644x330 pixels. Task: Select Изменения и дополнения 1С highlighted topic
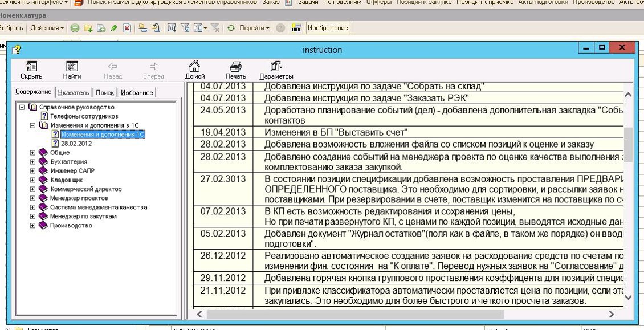pyautogui.click(x=103, y=135)
